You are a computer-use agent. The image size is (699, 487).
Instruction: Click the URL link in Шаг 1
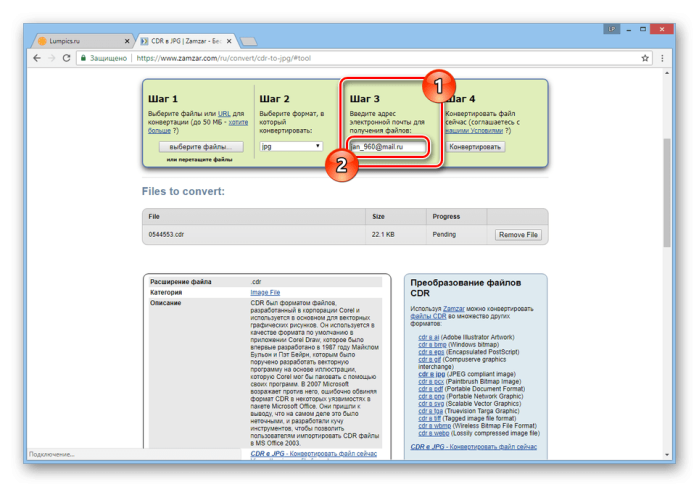[x=224, y=114]
